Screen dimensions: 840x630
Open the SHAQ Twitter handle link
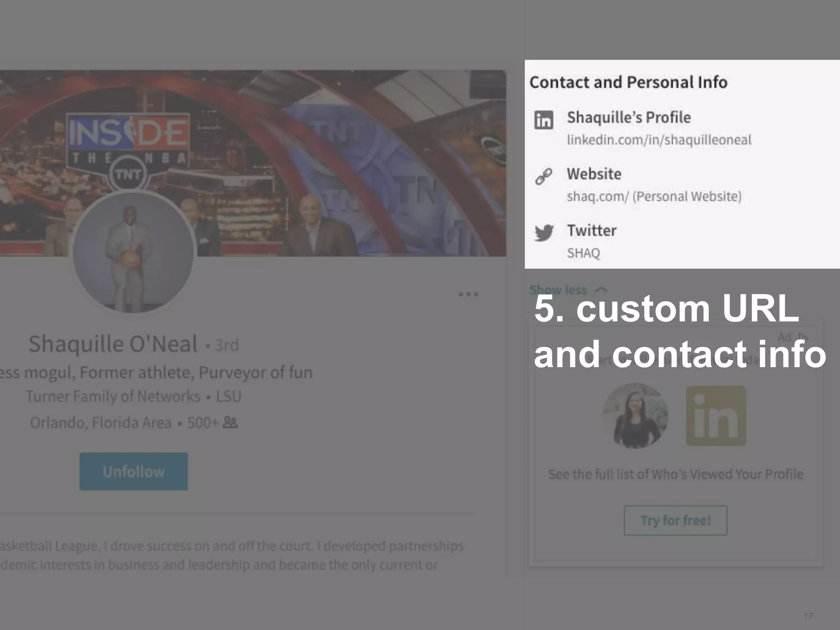click(x=583, y=253)
